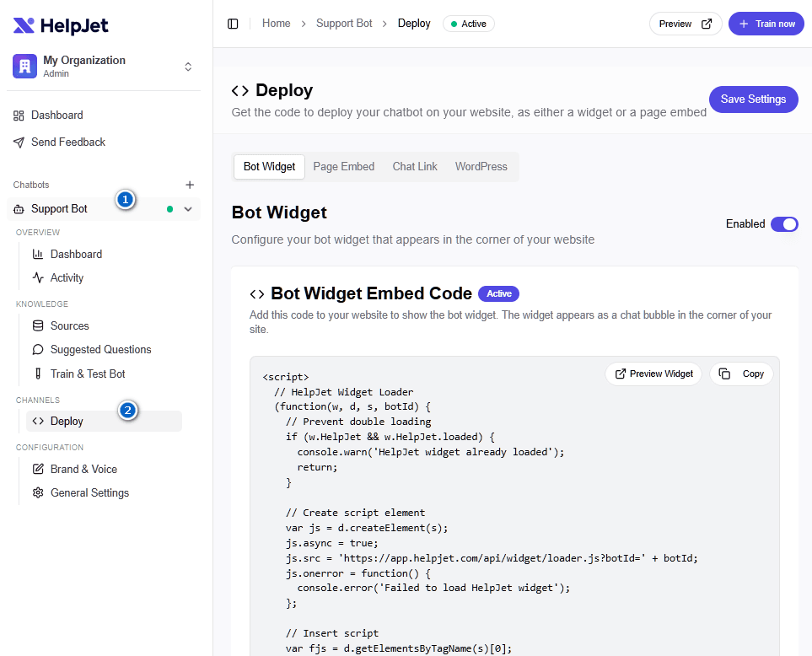Click the HelpJet logo
The height and width of the screenshot is (656, 812).
coord(61,25)
